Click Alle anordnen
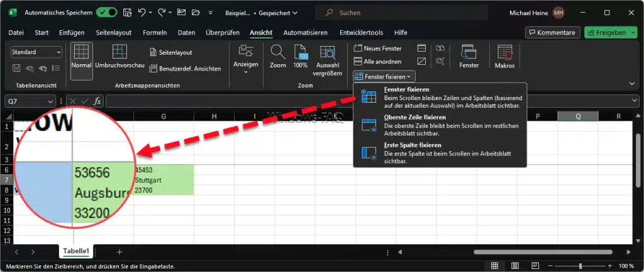The image size is (644, 272). pos(377,62)
